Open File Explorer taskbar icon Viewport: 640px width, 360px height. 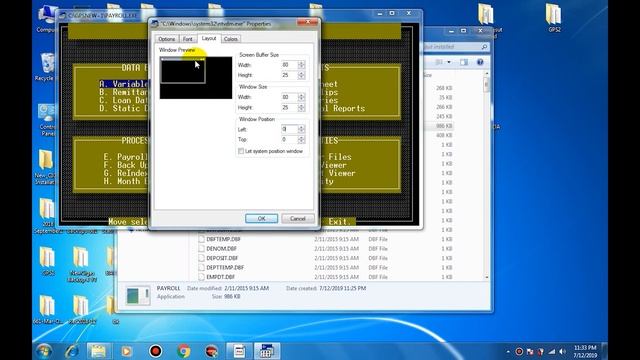tap(98, 351)
